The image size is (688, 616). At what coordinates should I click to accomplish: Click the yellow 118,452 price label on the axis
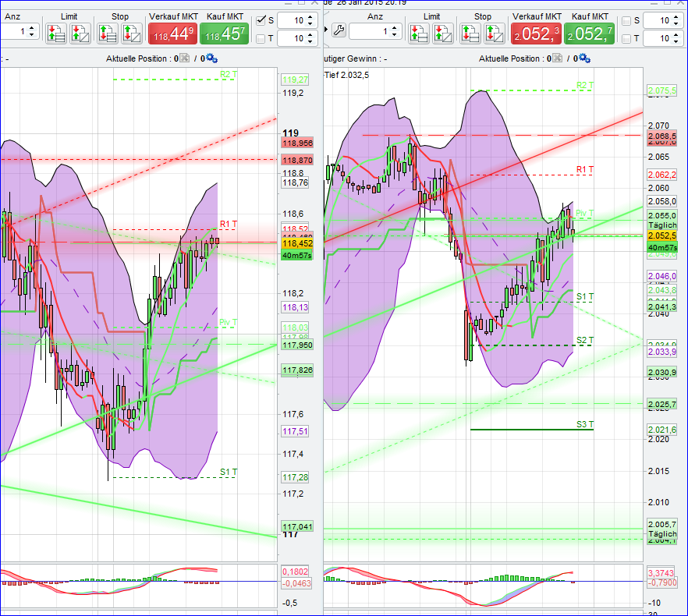(x=295, y=243)
